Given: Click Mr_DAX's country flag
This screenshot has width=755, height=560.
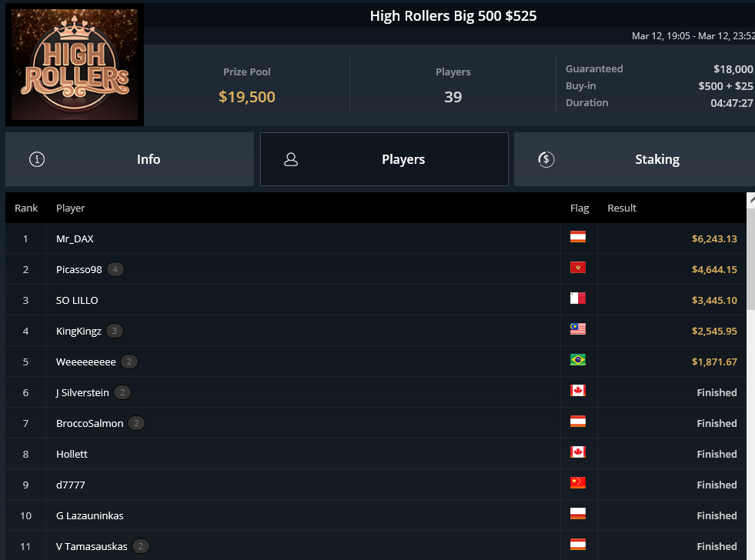Looking at the screenshot, I should click(x=578, y=237).
